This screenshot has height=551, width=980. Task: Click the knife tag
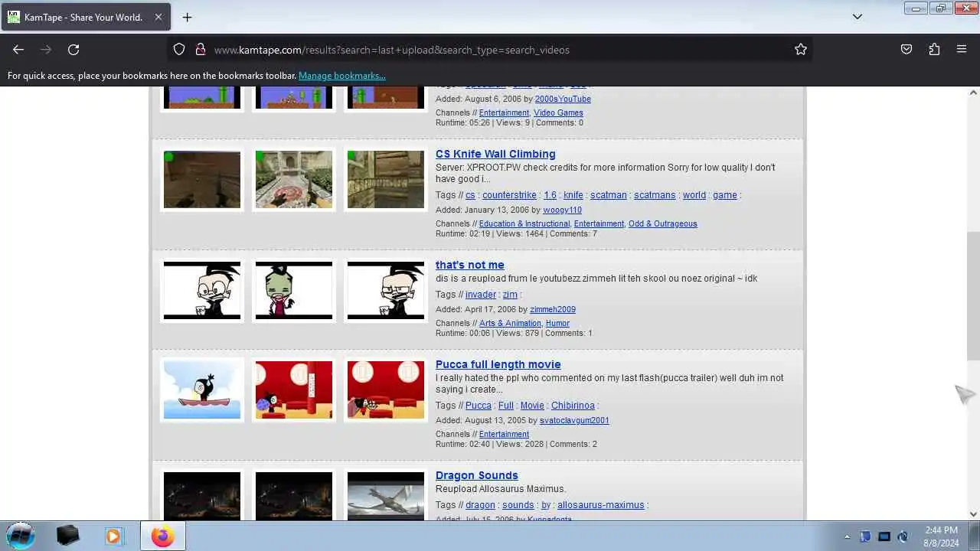573,195
